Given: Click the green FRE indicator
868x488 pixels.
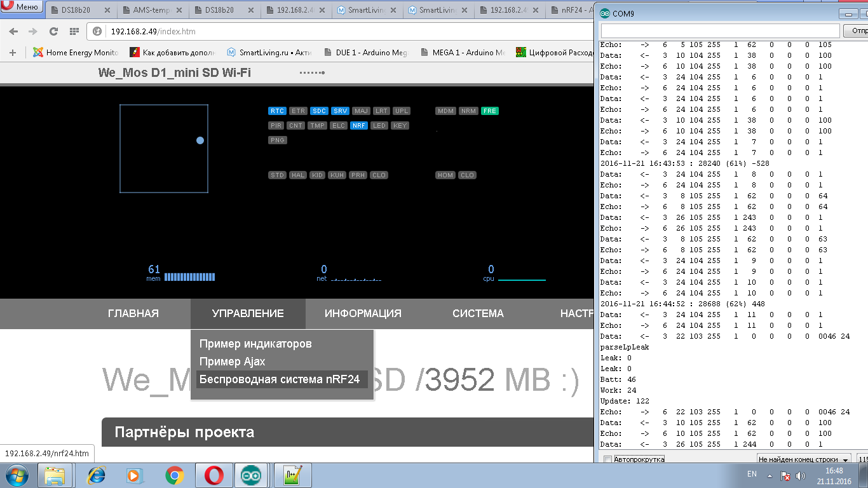Looking at the screenshot, I should point(489,111).
